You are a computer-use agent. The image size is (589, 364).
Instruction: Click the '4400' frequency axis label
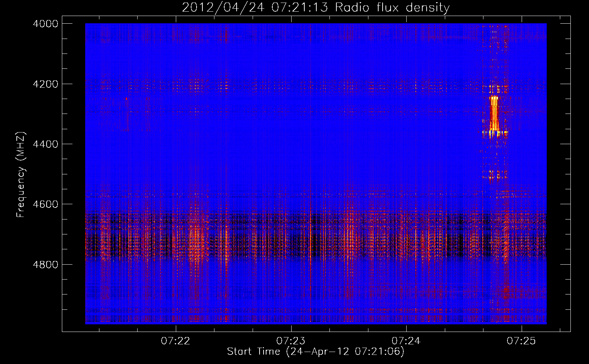tap(46, 144)
